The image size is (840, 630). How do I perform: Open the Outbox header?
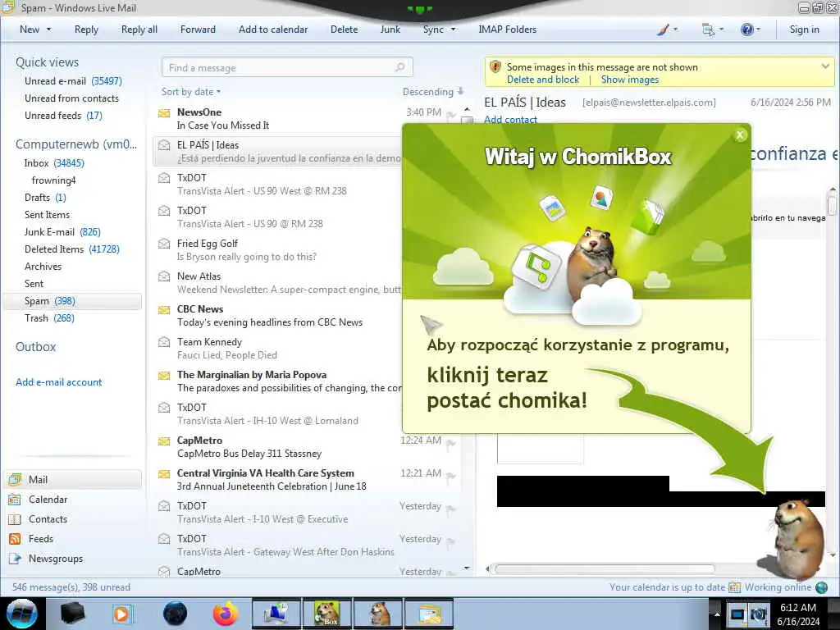36,347
